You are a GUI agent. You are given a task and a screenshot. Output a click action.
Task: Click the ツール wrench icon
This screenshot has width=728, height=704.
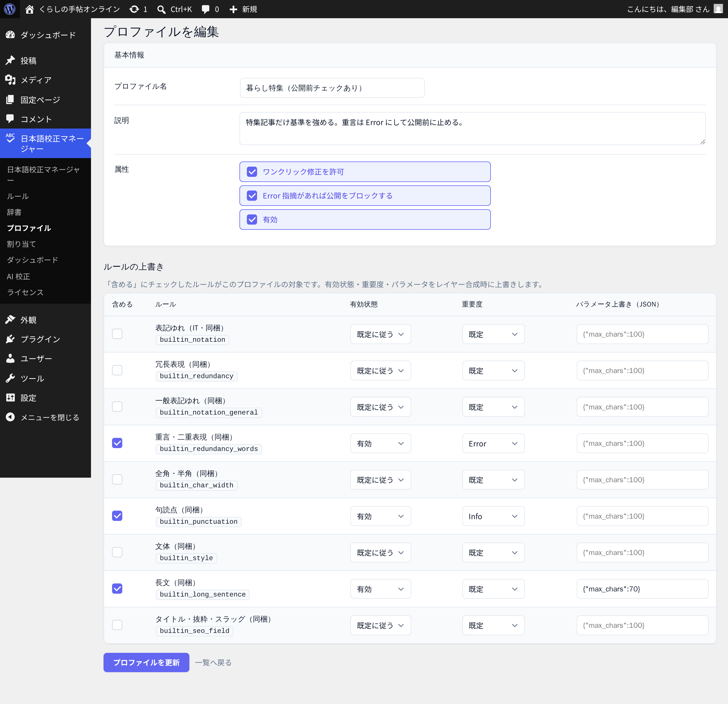[11, 378]
